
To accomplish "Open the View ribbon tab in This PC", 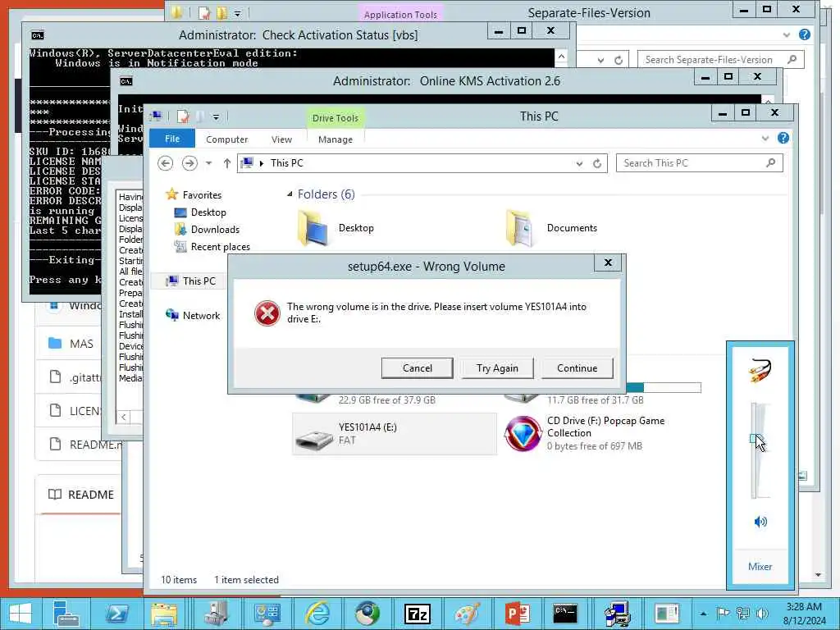I will (x=281, y=139).
